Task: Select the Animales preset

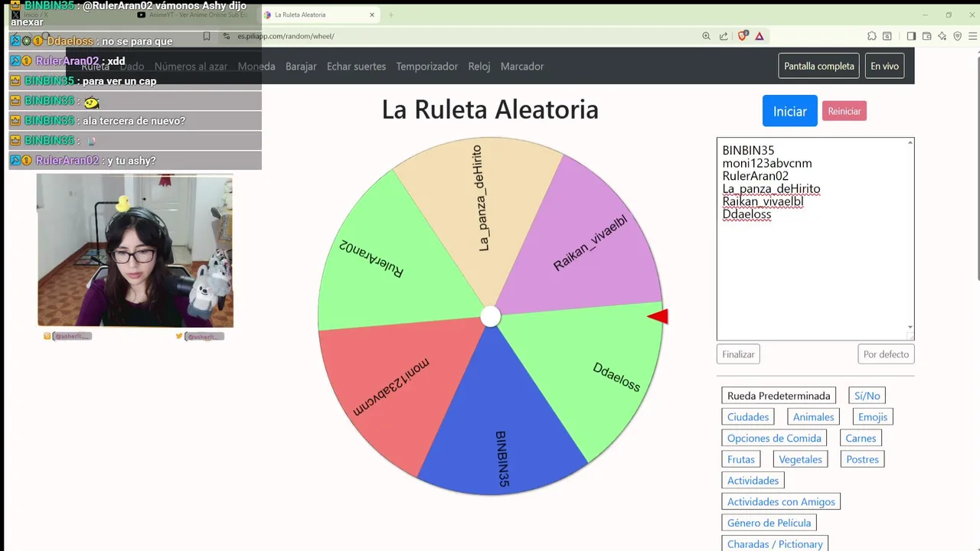Action: click(x=813, y=417)
